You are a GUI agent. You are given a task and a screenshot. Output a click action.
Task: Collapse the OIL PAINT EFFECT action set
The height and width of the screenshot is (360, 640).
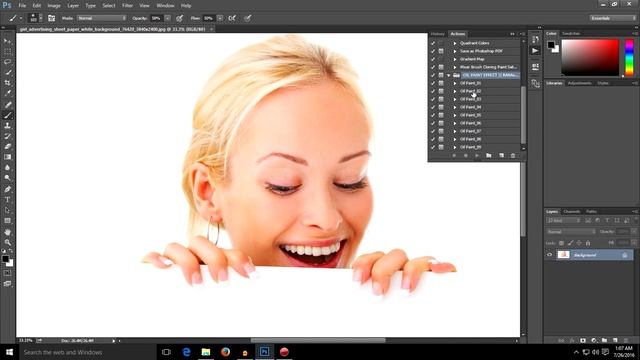(449, 75)
